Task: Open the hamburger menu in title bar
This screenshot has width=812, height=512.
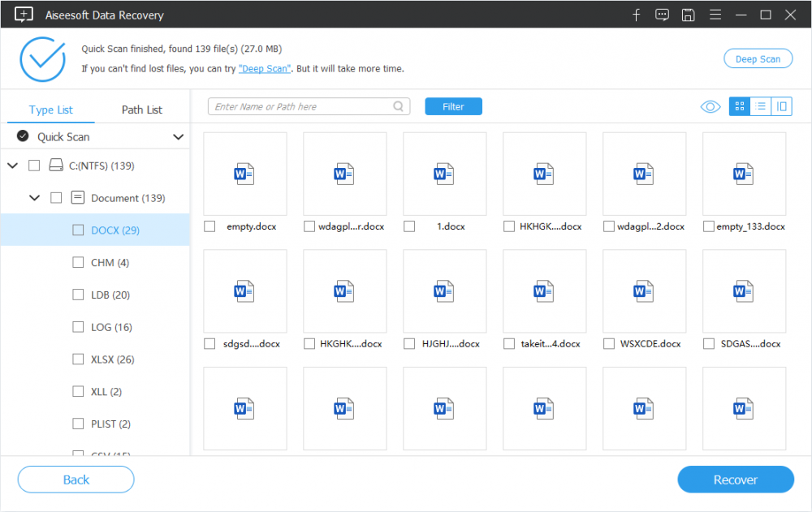Action: click(x=714, y=15)
